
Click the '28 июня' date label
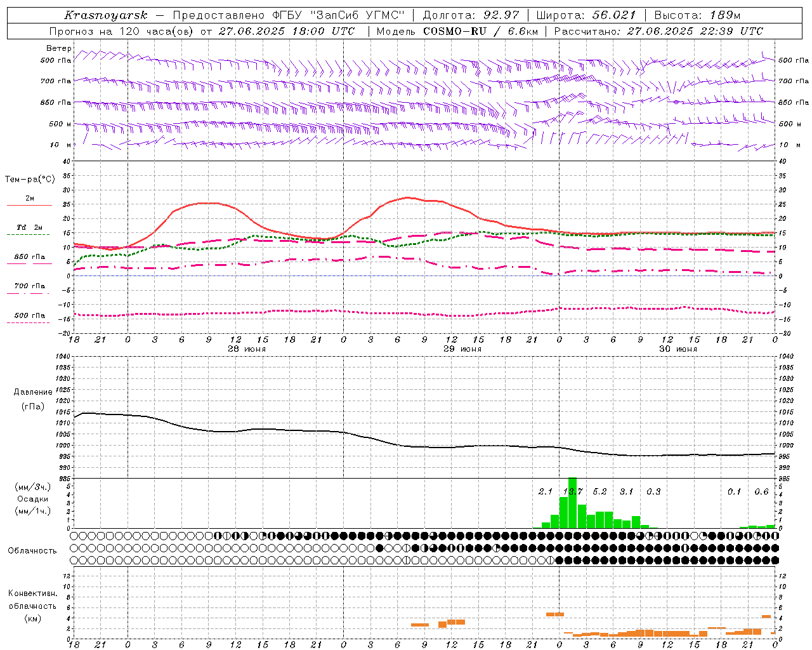pyautogui.click(x=247, y=349)
